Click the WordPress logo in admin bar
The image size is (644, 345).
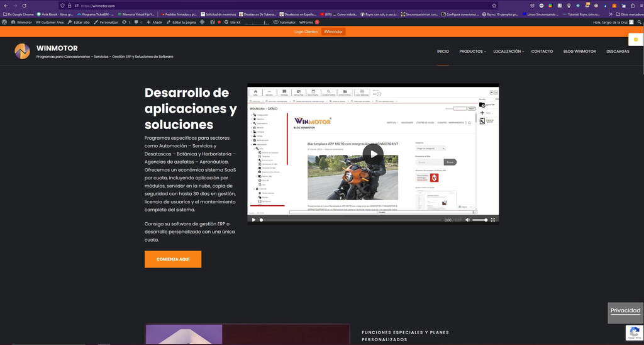[x=5, y=22]
